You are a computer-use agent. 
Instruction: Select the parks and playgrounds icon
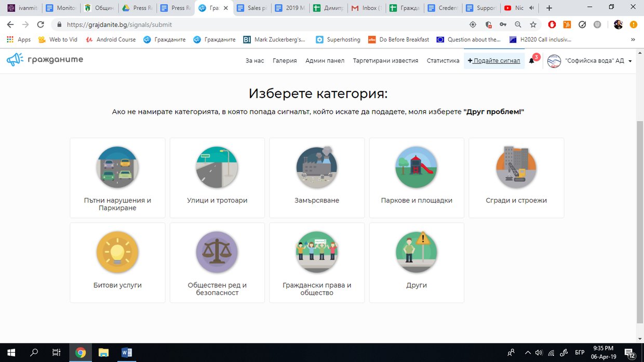pos(417,167)
